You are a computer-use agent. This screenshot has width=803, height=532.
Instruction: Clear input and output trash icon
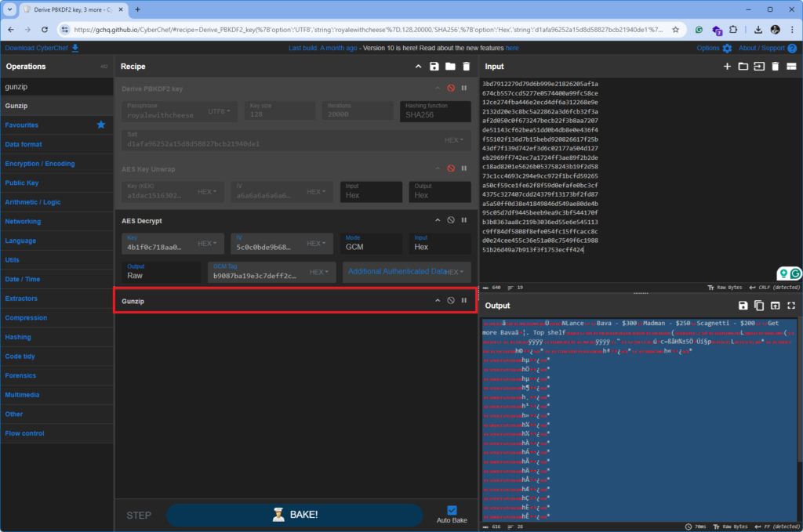tap(775, 67)
